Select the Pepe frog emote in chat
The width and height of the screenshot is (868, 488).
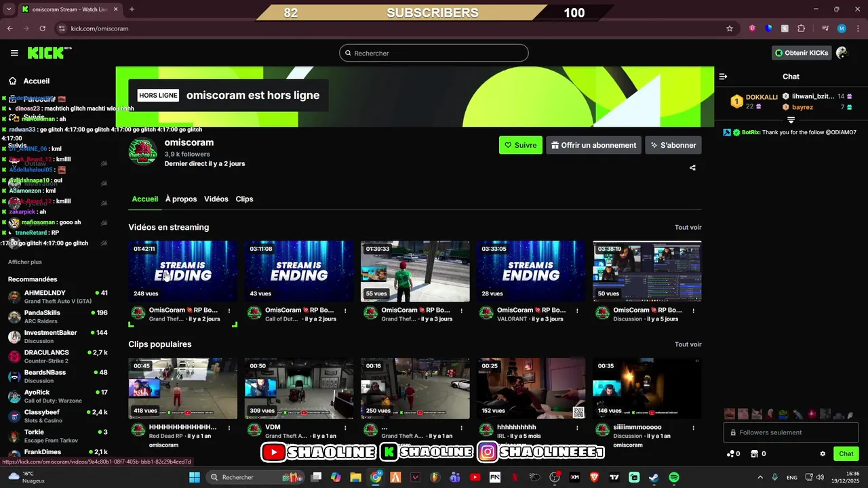tap(783, 413)
